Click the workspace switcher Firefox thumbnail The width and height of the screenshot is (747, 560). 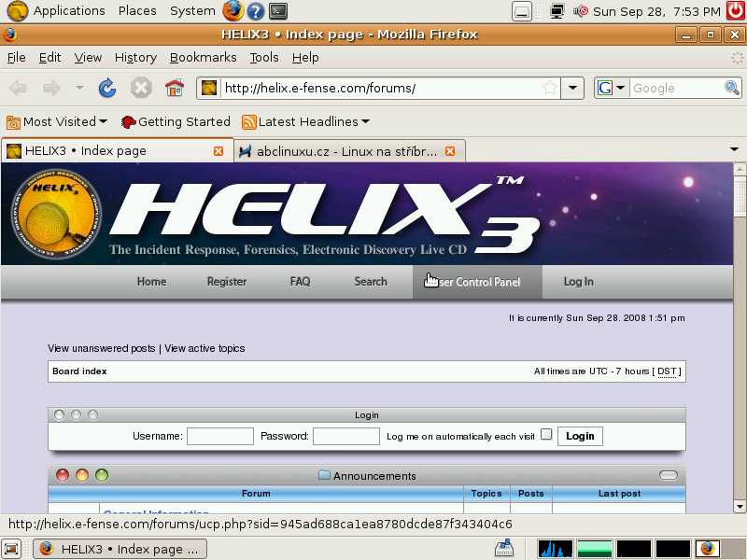click(x=708, y=549)
